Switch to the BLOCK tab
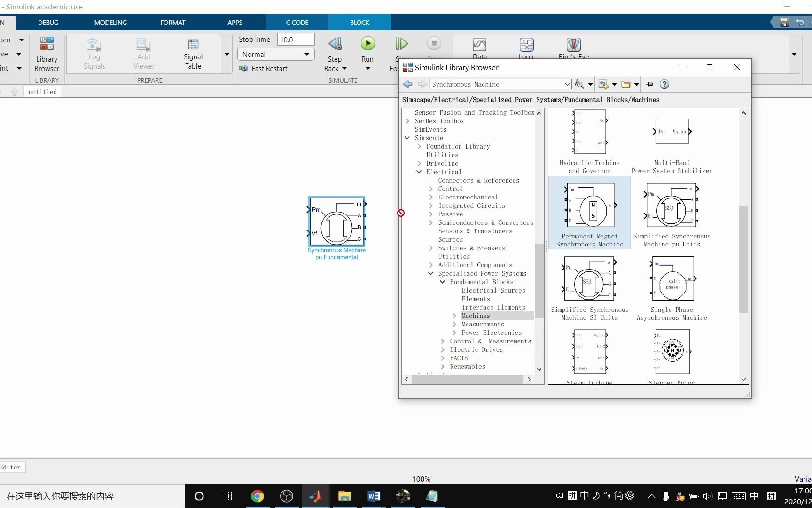This screenshot has width=812, height=508. [x=359, y=22]
